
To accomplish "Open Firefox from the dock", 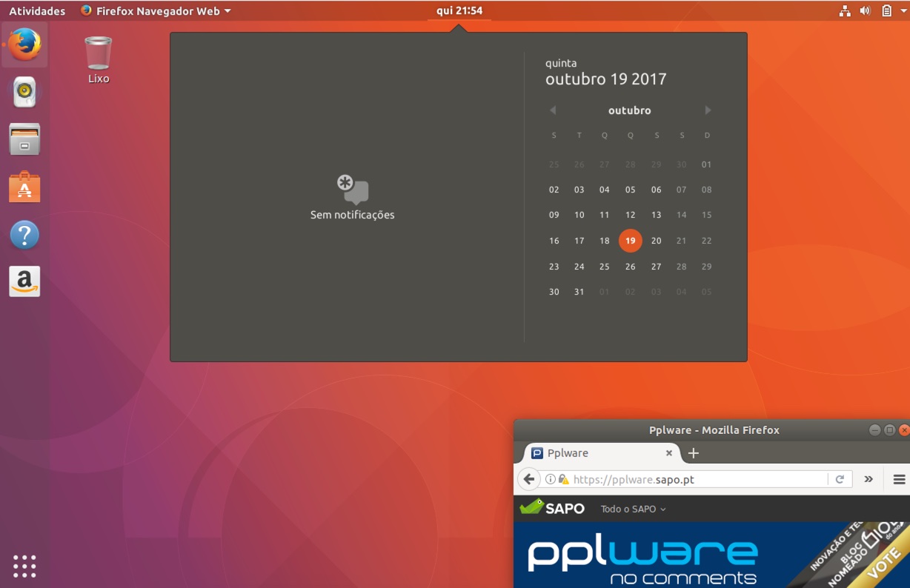I will click(24, 45).
